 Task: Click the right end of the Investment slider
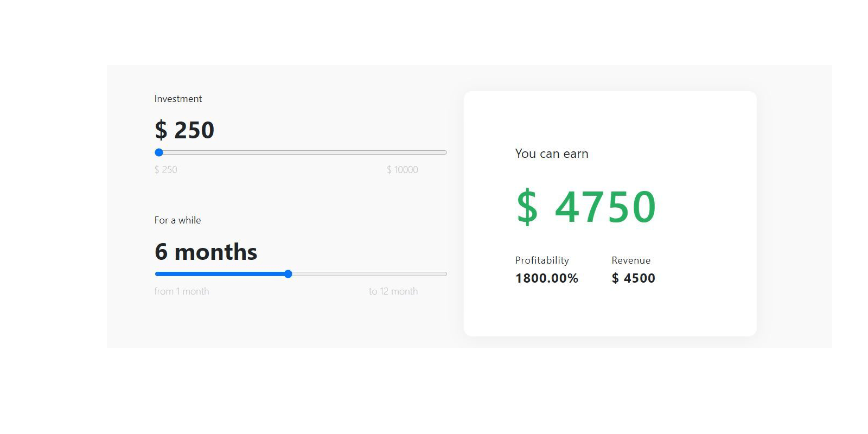tap(444, 152)
